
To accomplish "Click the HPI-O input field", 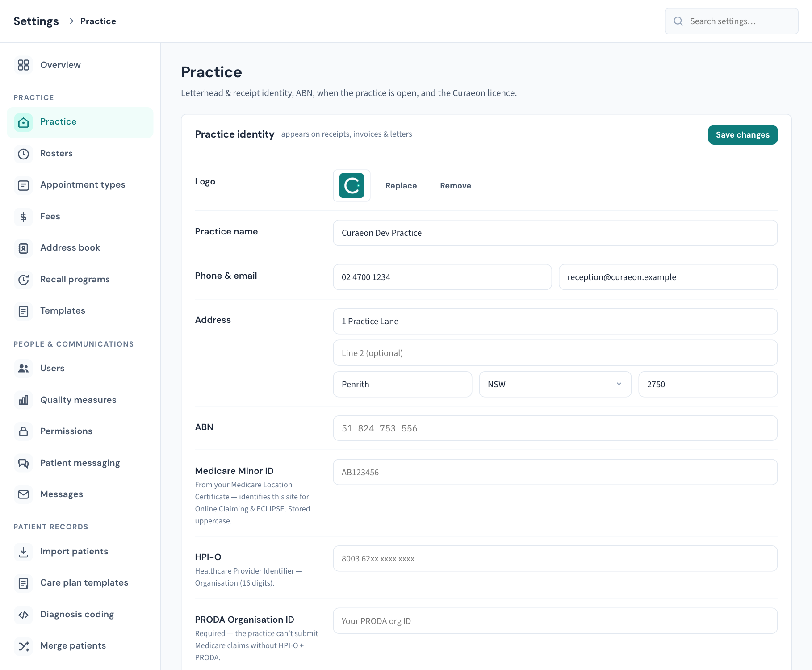I will click(555, 558).
